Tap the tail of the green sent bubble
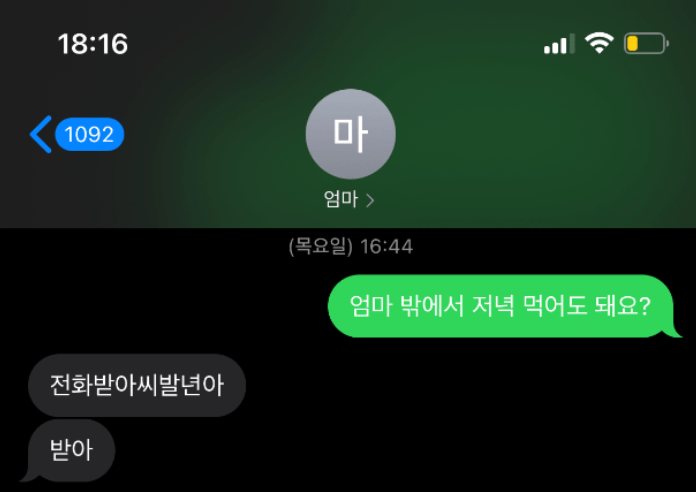 (672, 332)
